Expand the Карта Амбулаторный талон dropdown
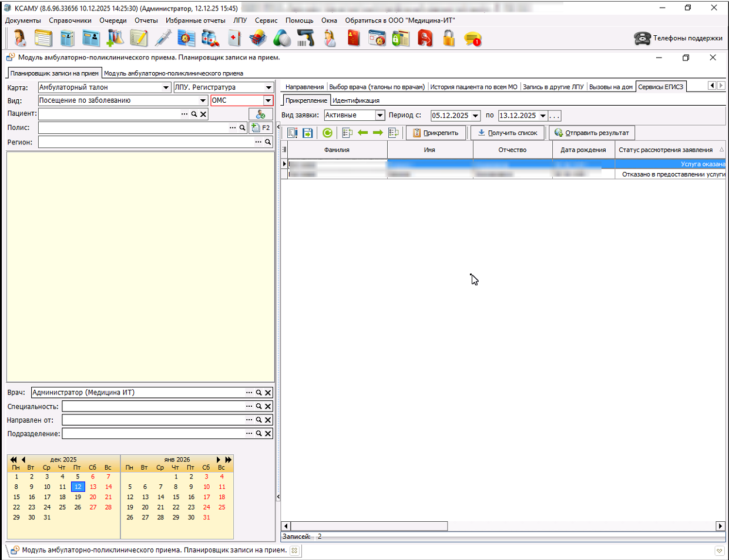 click(166, 87)
